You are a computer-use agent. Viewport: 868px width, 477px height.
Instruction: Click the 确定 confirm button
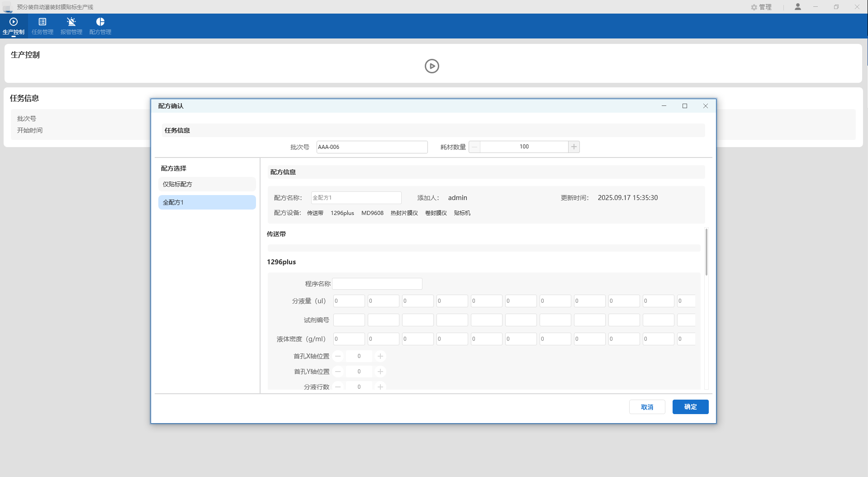[690, 407]
